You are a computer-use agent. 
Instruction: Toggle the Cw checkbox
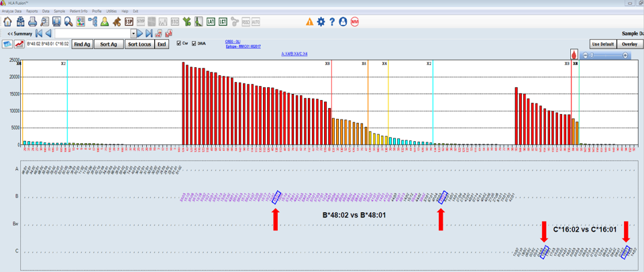point(178,44)
